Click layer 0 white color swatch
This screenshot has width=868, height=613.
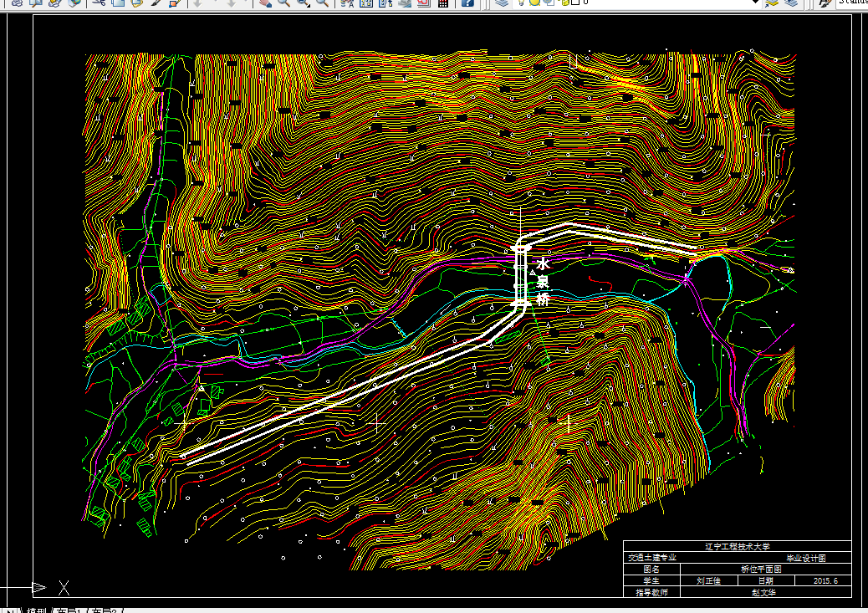(575, 3)
